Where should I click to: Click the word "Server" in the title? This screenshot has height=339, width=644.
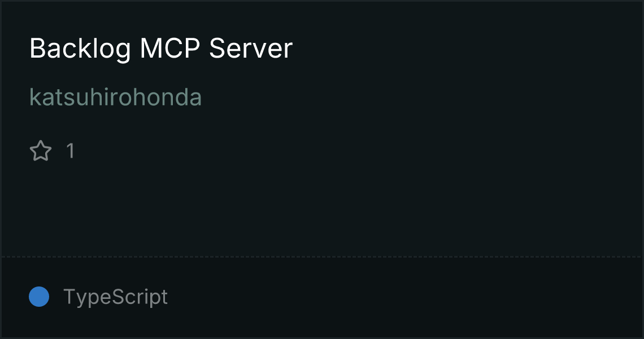pyautogui.click(x=251, y=49)
